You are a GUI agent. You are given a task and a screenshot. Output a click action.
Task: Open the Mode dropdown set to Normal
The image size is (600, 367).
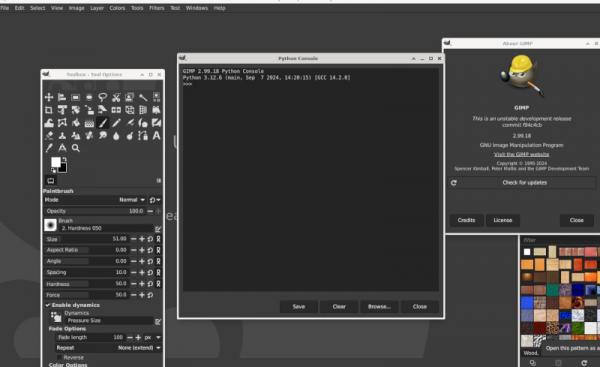point(95,200)
